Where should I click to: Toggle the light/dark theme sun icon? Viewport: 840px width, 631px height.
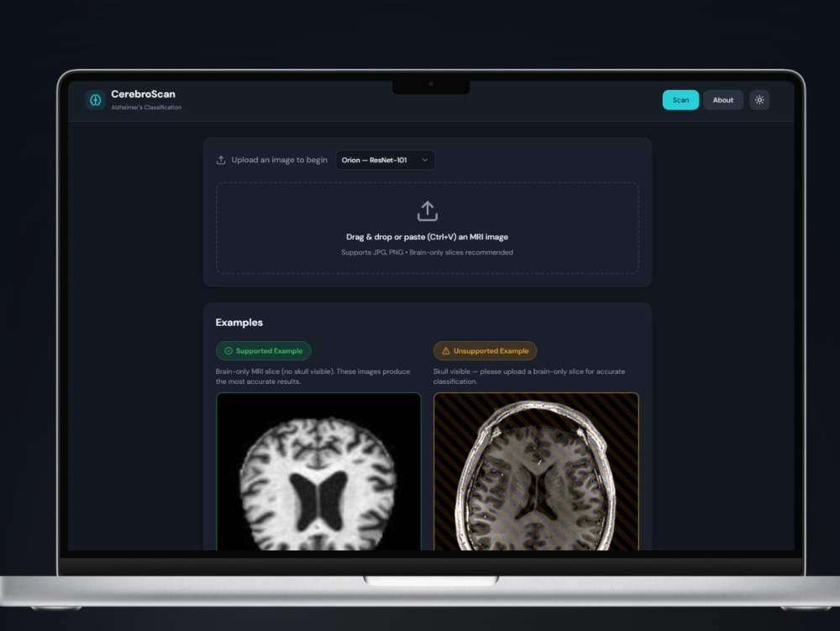[x=759, y=100]
